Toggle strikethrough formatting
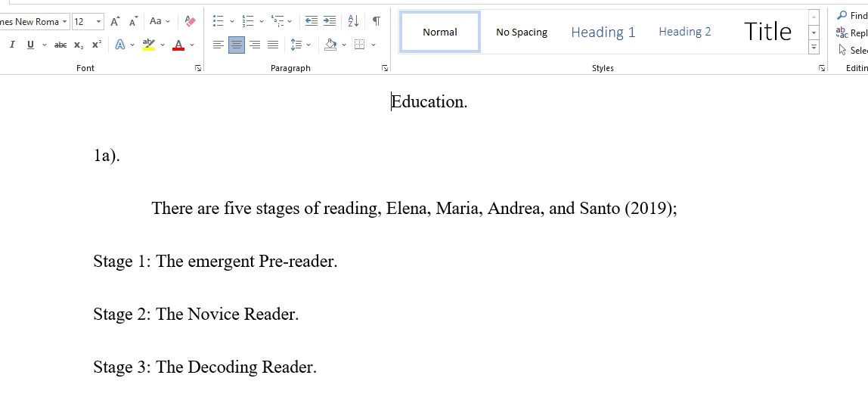The image size is (868, 406). [x=60, y=45]
